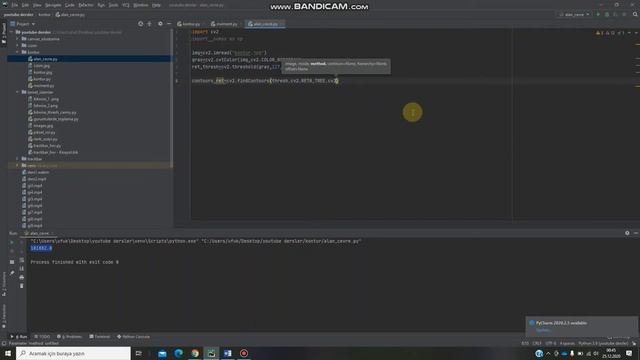Open the File menu

pos(15,5)
